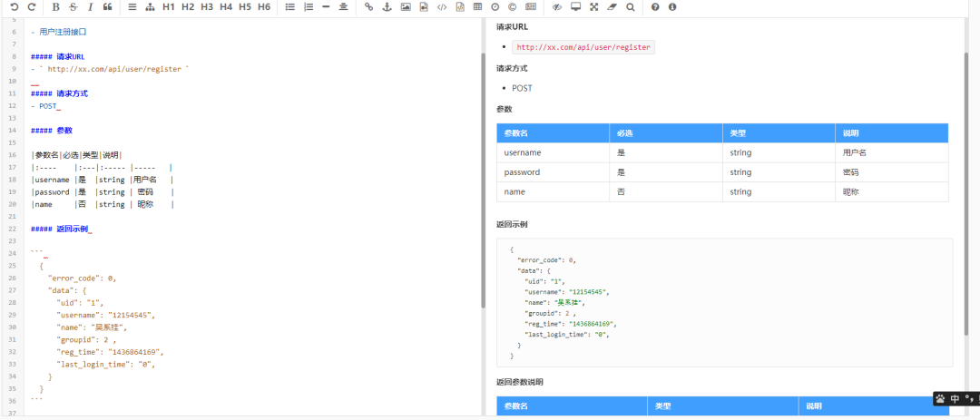The width and height of the screenshot is (980, 420).
Task: Open the editor help icon
Action: (655, 7)
